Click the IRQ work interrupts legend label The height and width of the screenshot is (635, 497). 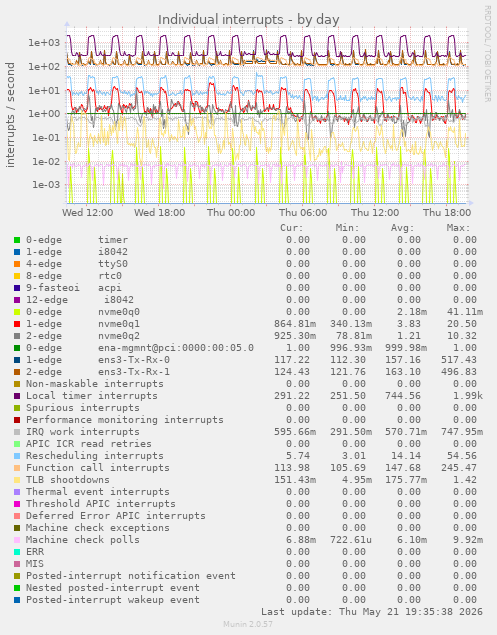pos(83,432)
